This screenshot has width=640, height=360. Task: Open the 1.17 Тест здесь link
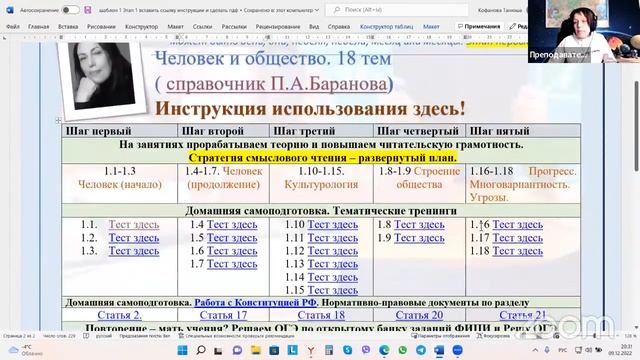point(518,238)
